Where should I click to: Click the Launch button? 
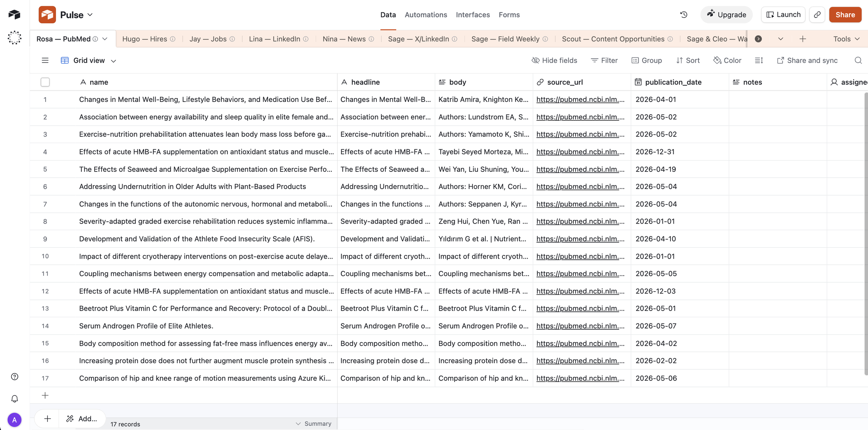coord(783,15)
